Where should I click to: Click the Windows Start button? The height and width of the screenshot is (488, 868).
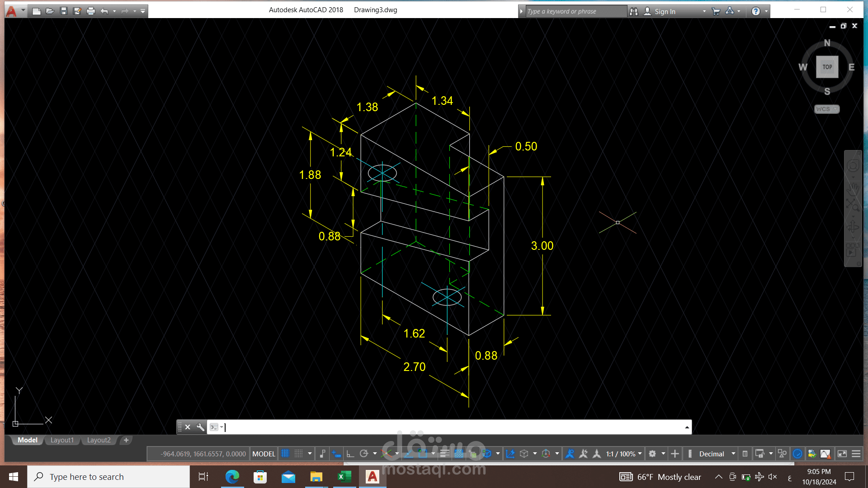(14, 477)
